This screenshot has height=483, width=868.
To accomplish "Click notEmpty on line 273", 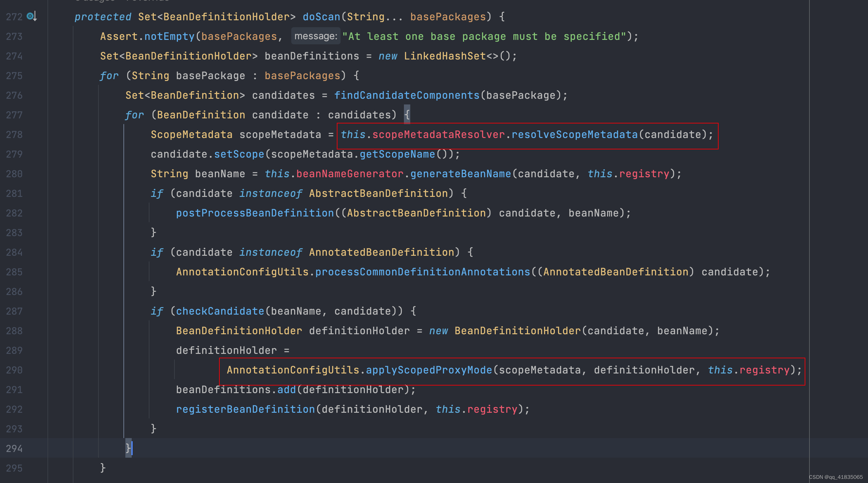I will coord(169,36).
